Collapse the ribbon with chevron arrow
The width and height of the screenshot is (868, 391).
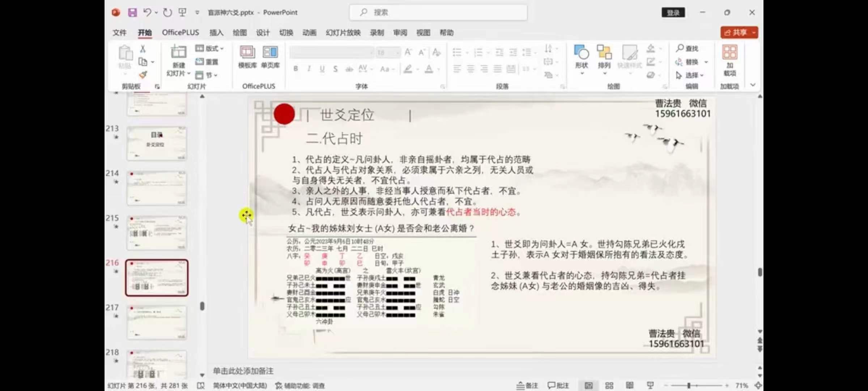753,85
